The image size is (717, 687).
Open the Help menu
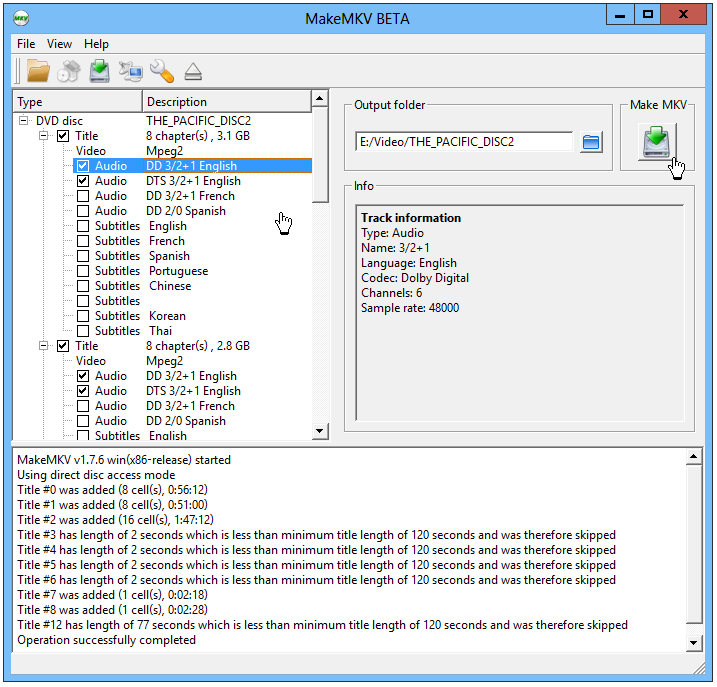pos(96,44)
